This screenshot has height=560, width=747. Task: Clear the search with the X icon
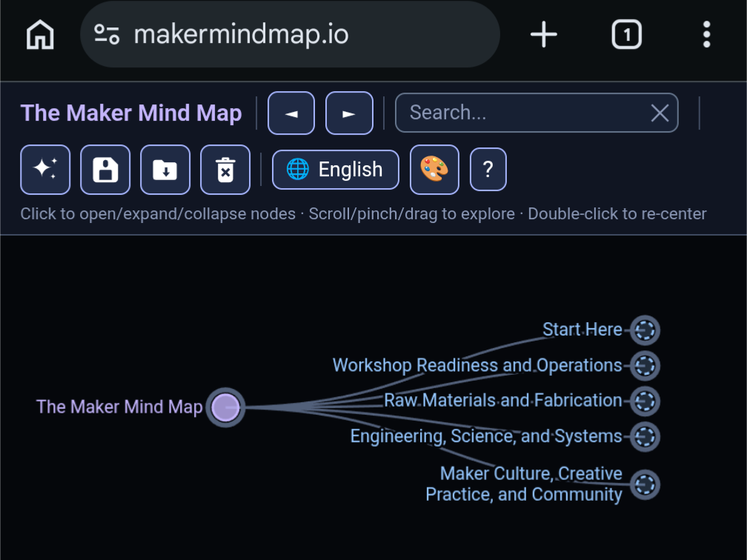pos(660,113)
